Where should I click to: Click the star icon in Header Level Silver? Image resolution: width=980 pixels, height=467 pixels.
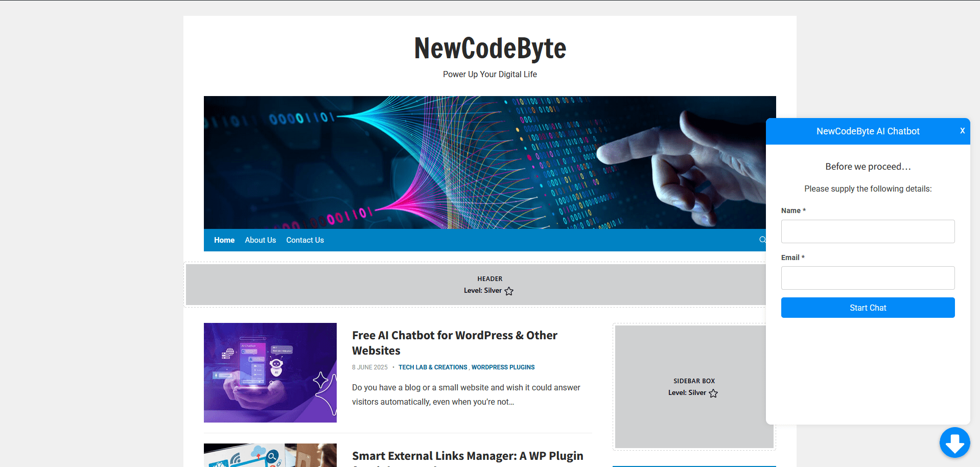pyautogui.click(x=509, y=291)
